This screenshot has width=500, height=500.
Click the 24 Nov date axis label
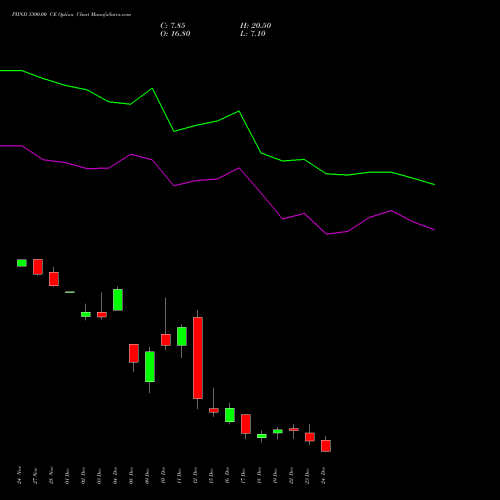[x=19, y=475]
